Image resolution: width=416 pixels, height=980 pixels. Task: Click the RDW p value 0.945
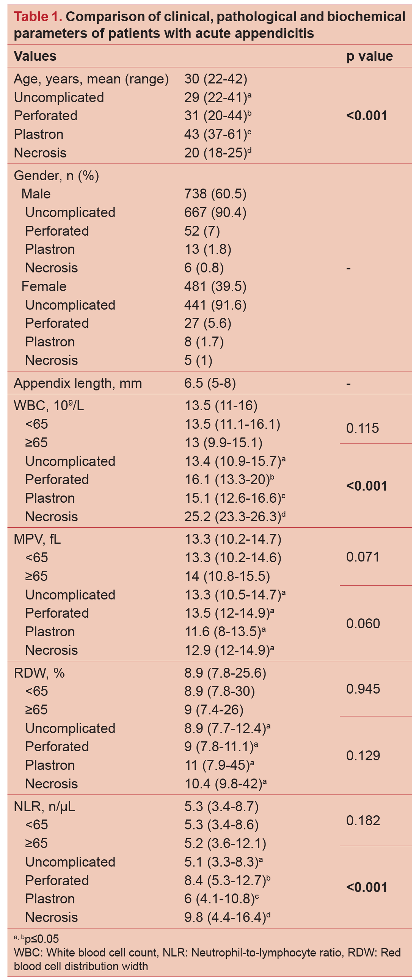363,689
